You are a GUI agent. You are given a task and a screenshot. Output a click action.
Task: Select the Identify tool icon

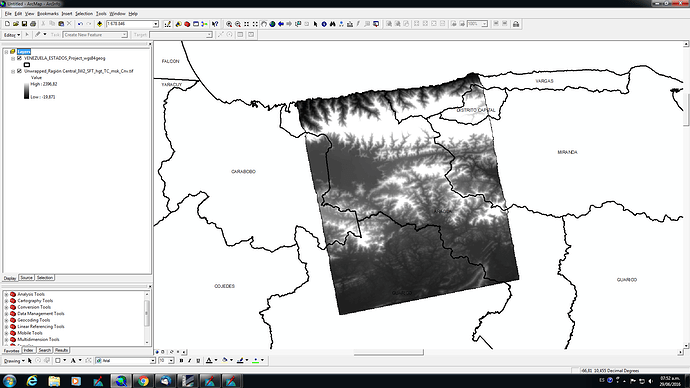click(324, 24)
